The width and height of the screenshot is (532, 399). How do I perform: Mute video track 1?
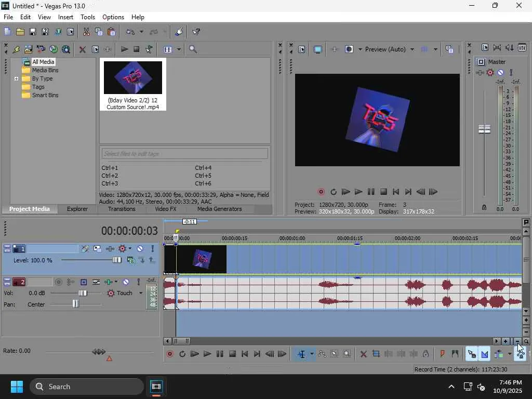140,249
